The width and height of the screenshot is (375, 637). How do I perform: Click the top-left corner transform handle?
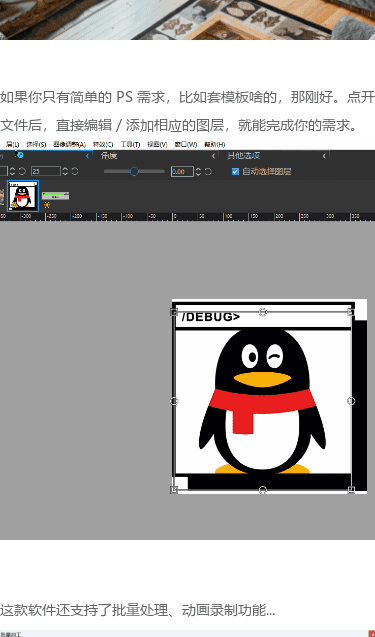click(x=174, y=312)
